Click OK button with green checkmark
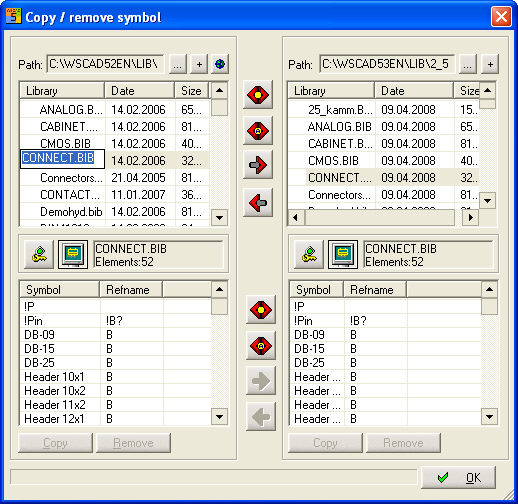The height and width of the screenshot is (504, 518). [x=458, y=478]
